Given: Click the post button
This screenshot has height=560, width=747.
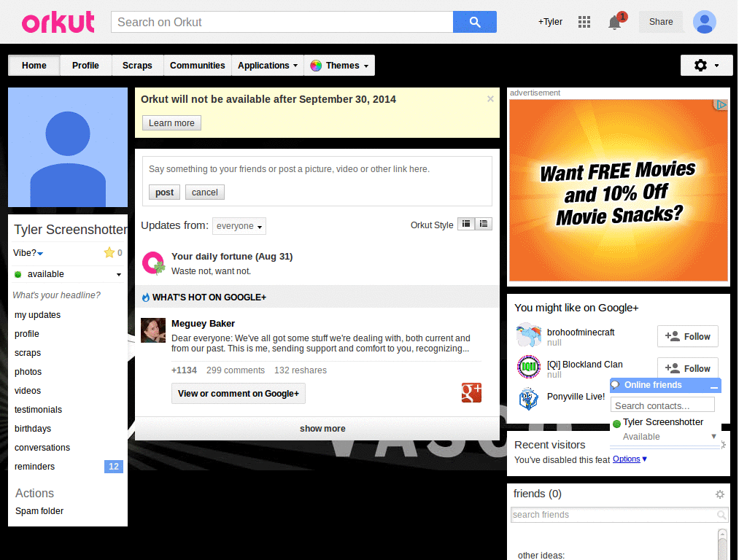Looking at the screenshot, I should pyautogui.click(x=164, y=192).
